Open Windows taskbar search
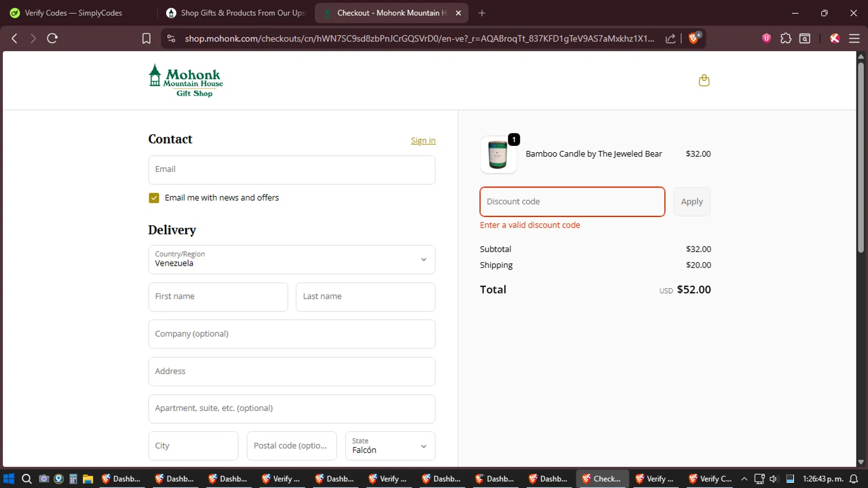 point(27,479)
